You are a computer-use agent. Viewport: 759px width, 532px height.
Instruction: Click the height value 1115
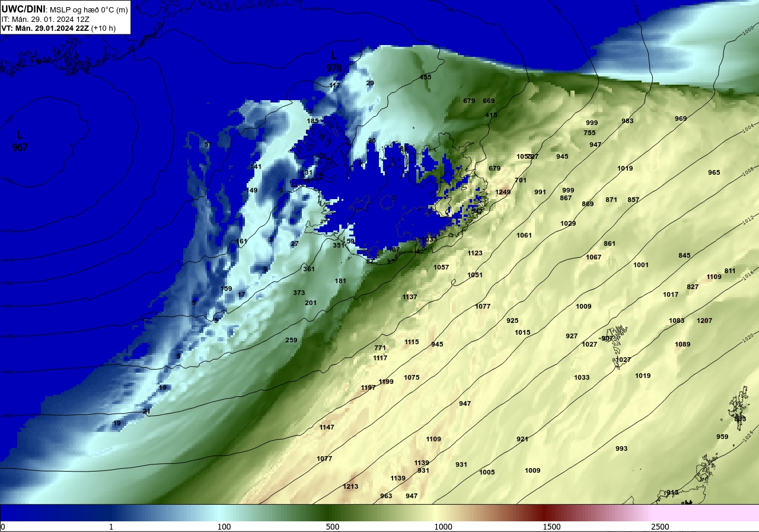coord(412,342)
